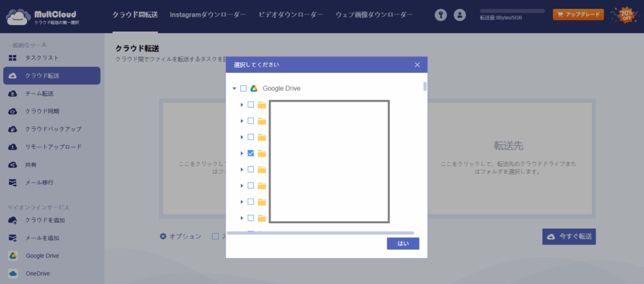This screenshot has width=644, height=284.
Task: Expand the first folder under Google Drive
Action: tap(242, 104)
